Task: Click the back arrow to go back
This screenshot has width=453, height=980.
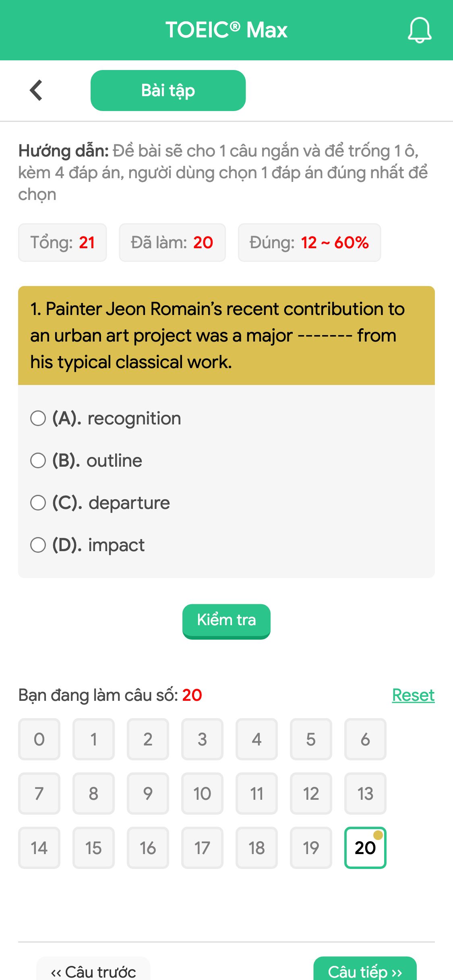Action: (36, 90)
